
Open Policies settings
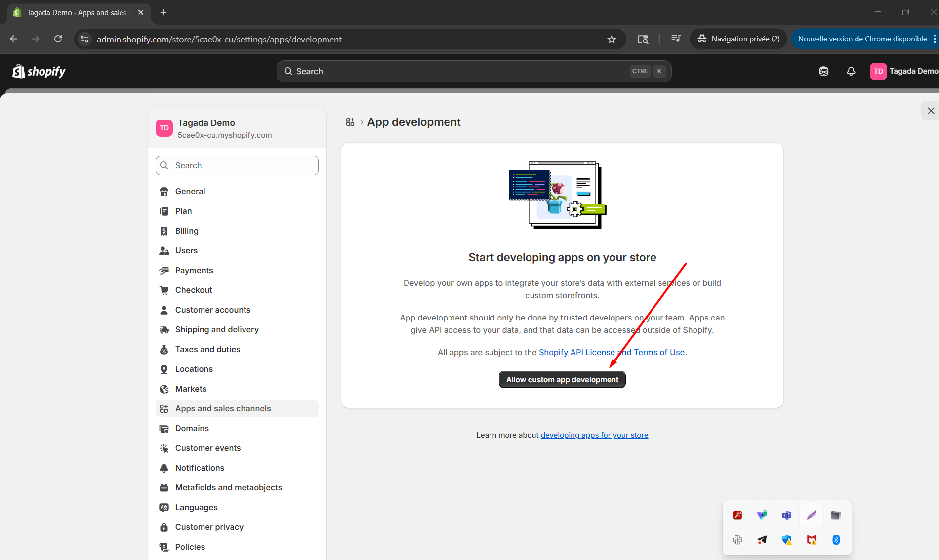click(x=237, y=547)
